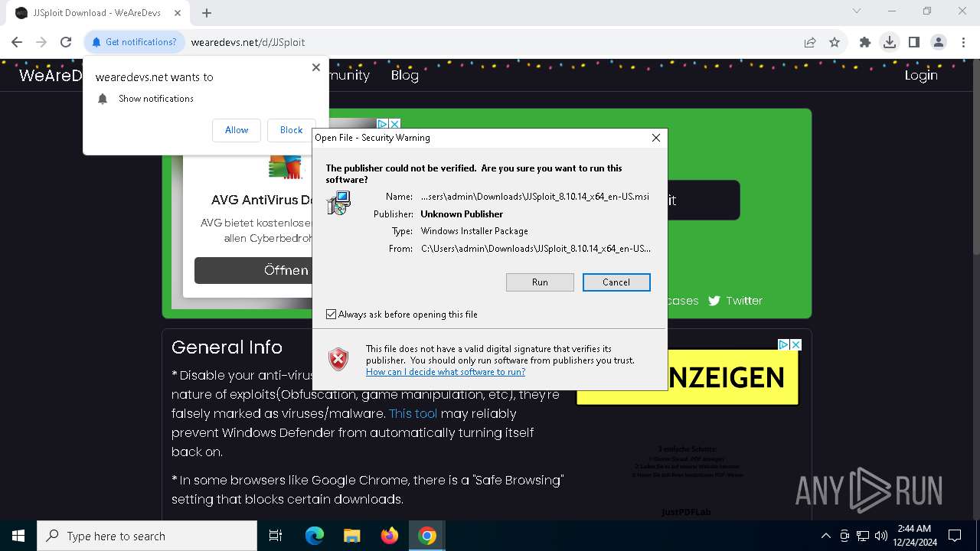Viewport: 980px width, 551px height.
Task: Click the Twitter bird icon
Action: [714, 301]
